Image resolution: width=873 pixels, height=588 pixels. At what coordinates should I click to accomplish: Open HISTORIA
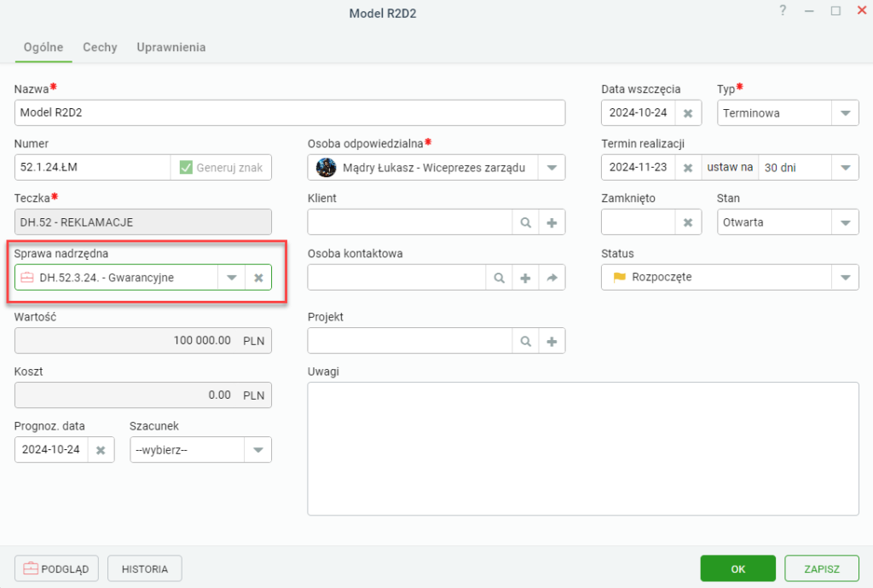coord(145,568)
